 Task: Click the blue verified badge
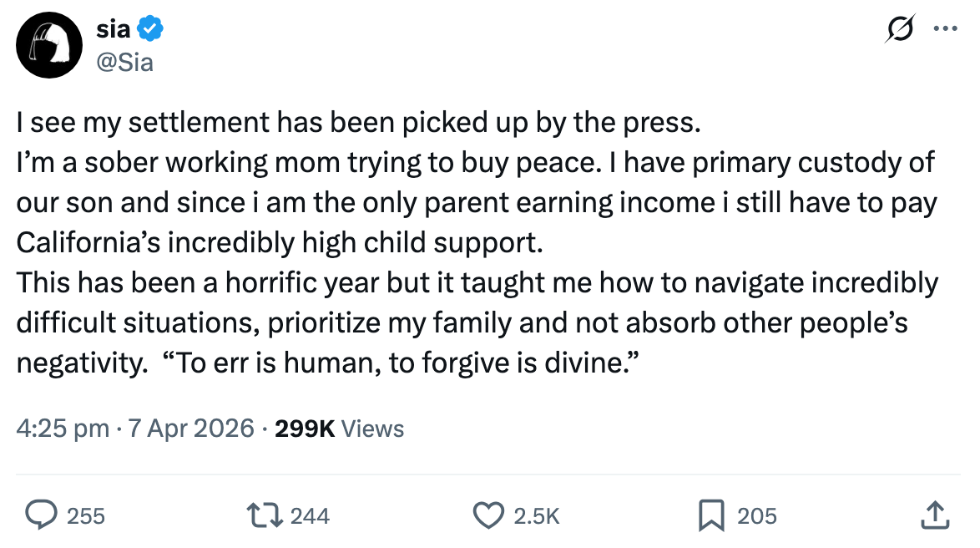[150, 31]
